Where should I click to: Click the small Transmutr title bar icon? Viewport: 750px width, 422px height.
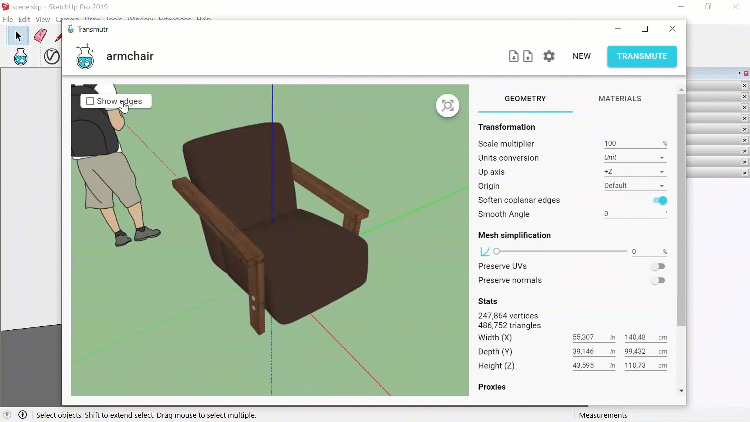tap(71, 29)
